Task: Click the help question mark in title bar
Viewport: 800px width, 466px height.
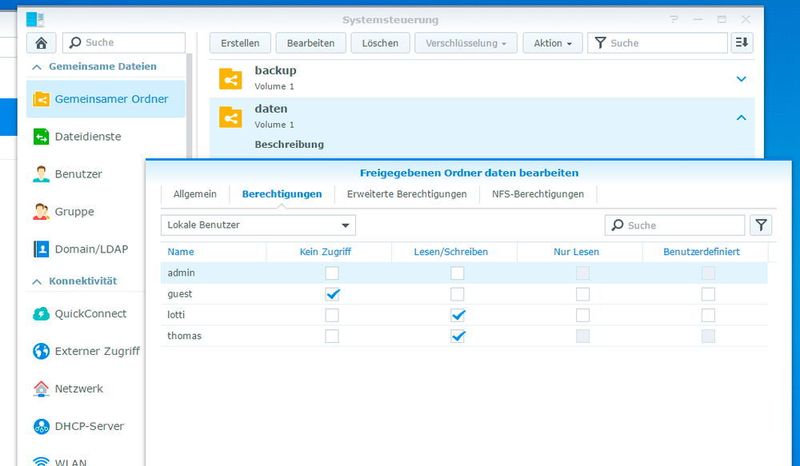Action: click(674, 19)
